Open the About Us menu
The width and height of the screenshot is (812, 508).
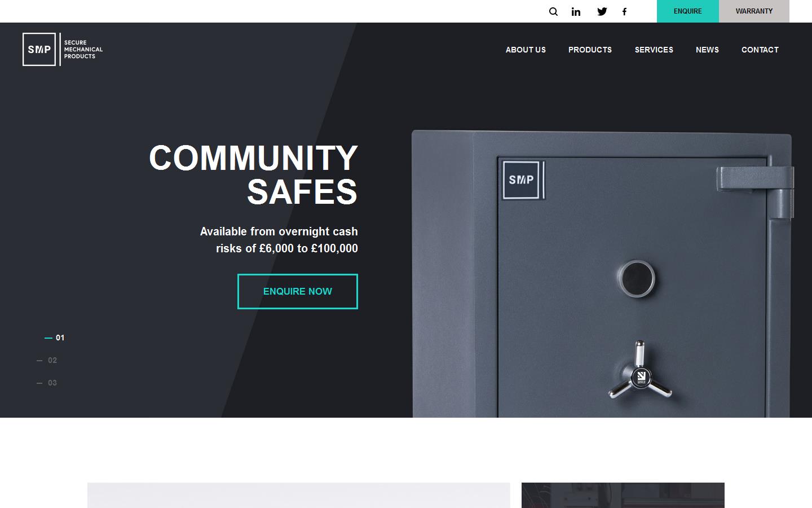(526, 50)
